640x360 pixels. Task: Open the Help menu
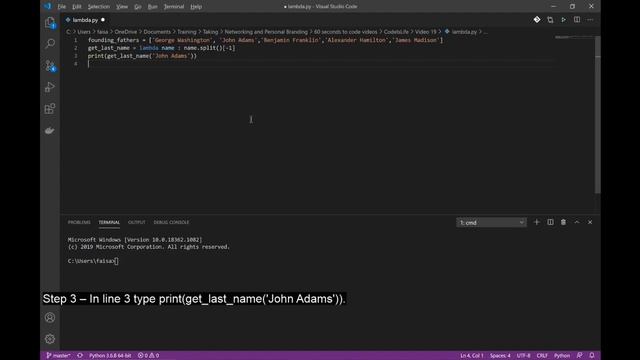(x=196, y=7)
